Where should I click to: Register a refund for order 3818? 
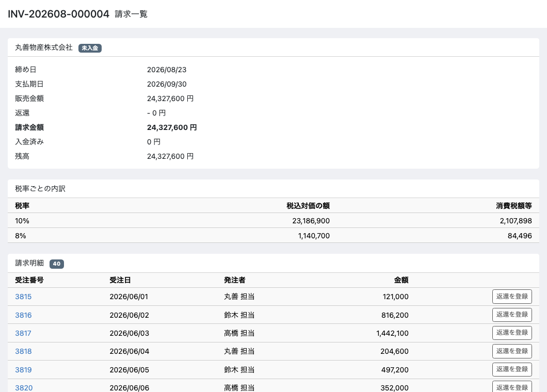(x=512, y=351)
